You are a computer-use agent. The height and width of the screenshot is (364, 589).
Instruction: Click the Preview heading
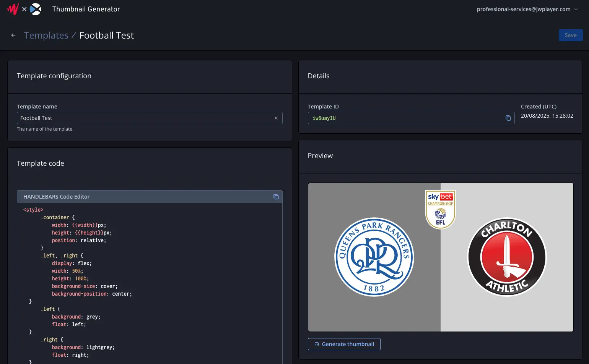pos(321,156)
